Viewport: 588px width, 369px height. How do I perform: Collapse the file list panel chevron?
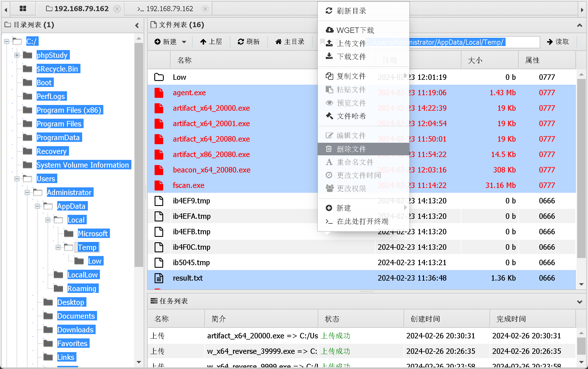pos(579,25)
